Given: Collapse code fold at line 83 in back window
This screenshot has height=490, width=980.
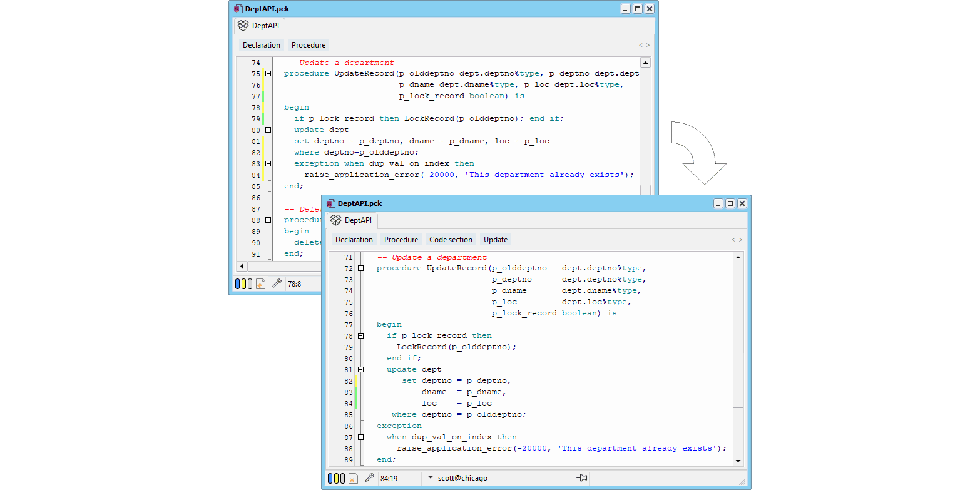Looking at the screenshot, I should coord(268,164).
